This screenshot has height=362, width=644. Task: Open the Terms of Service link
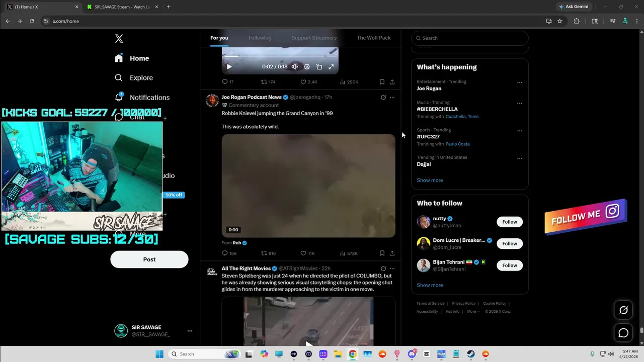[x=430, y=304]
